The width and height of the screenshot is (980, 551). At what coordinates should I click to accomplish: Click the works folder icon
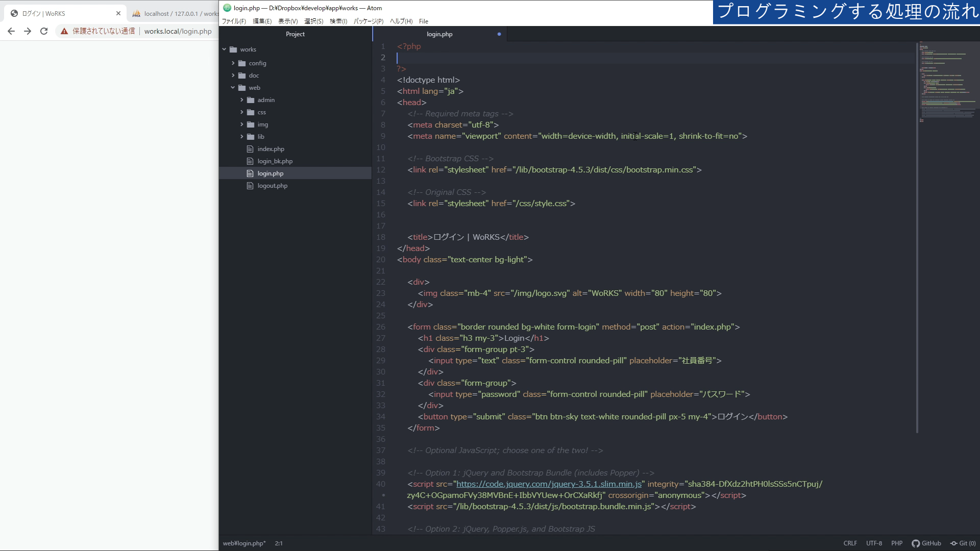pyautogui.click(x=233, y=49)
